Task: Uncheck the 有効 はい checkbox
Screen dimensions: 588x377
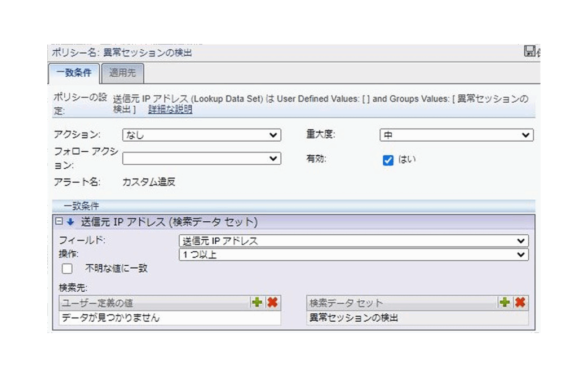Action: point(388,160)
